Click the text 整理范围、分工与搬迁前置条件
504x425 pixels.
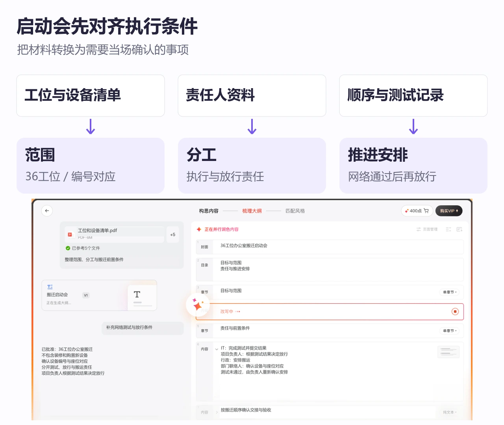click(94, 260)
